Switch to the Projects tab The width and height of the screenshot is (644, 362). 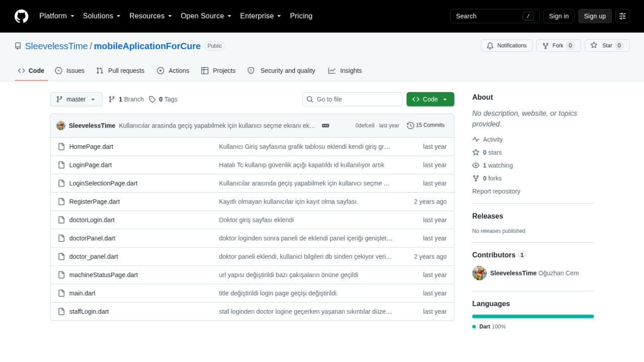[218, 71]
